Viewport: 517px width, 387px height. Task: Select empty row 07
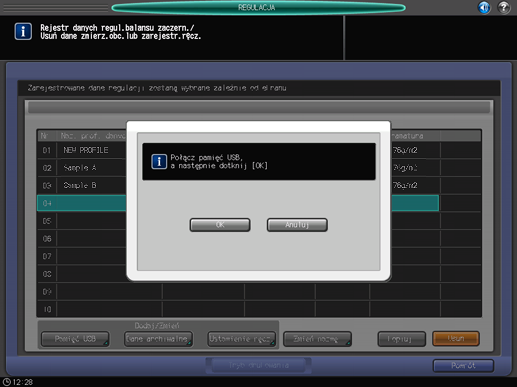coord(259,256)
